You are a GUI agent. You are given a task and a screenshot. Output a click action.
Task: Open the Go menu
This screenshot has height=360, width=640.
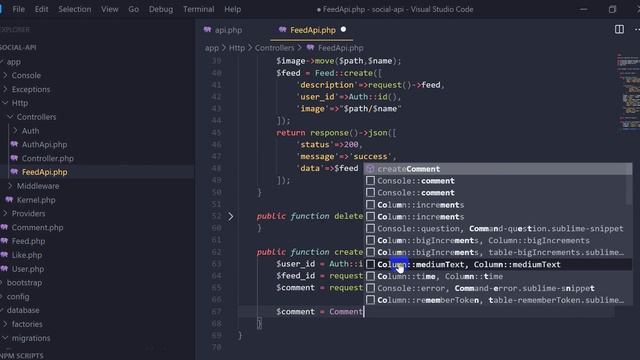133,9
